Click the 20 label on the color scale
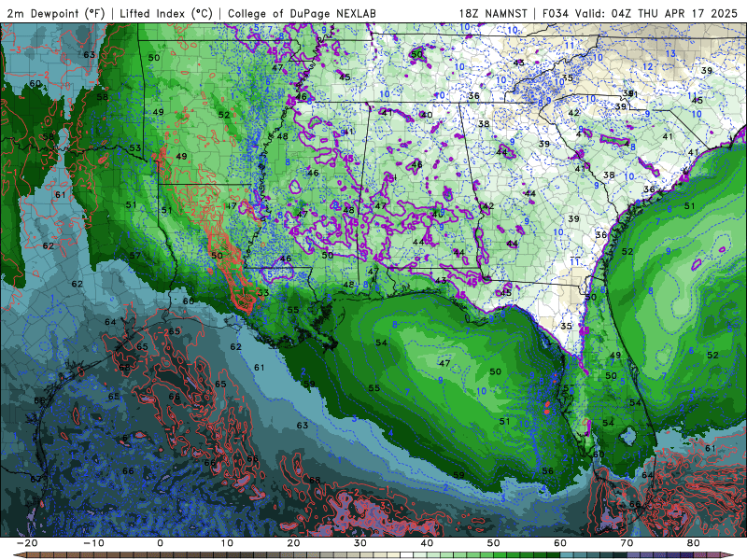747x560 pixels. pos(293,543)
